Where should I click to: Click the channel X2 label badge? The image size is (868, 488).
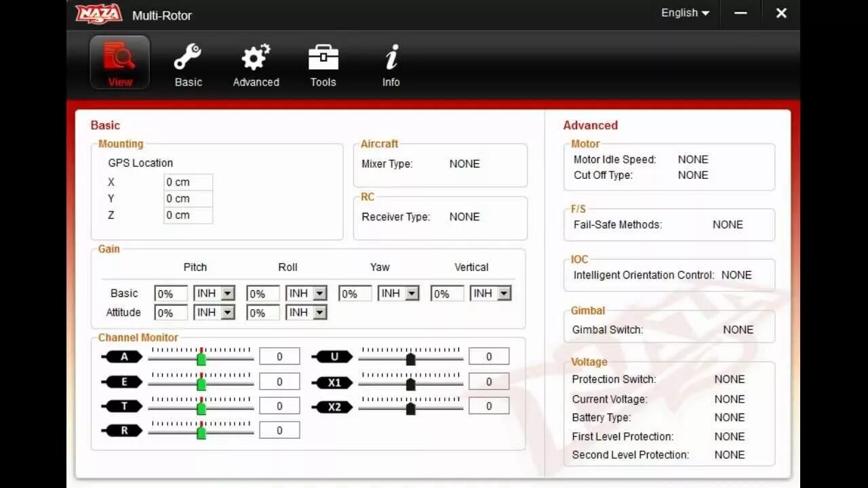pyautogui.click(x=333, y=407)
